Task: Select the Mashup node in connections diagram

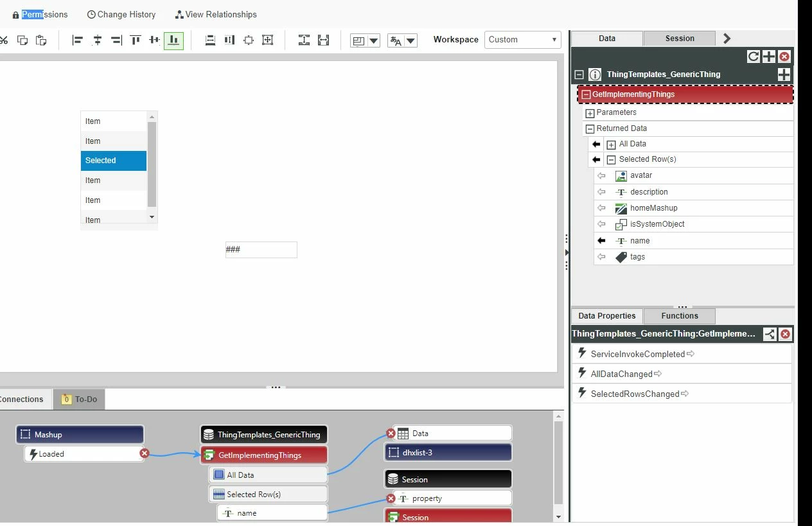Action: tap(80, 434)
